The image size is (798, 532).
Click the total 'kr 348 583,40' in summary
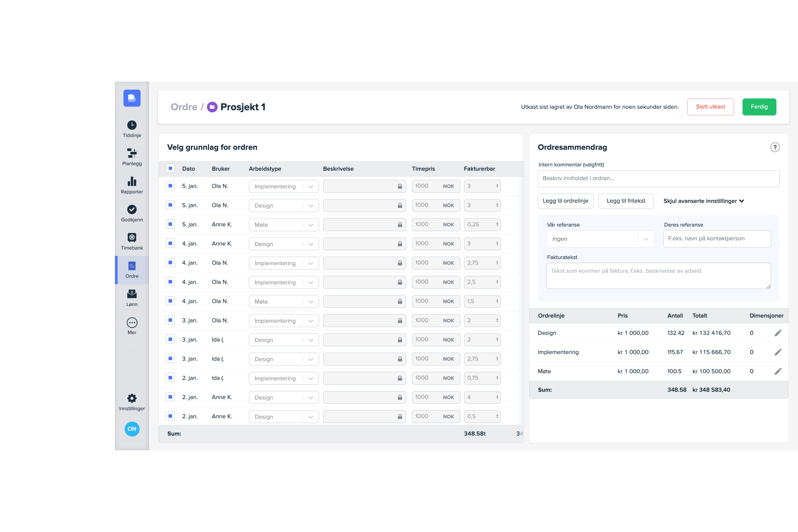(x=711, y=390)
